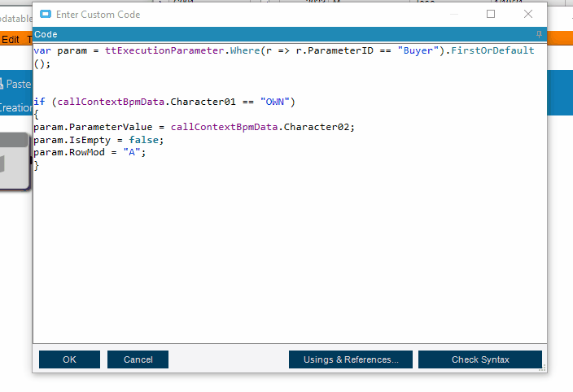Screen dimensions: 573x392
Task: Click the OK button
Action: coord(69,359)
